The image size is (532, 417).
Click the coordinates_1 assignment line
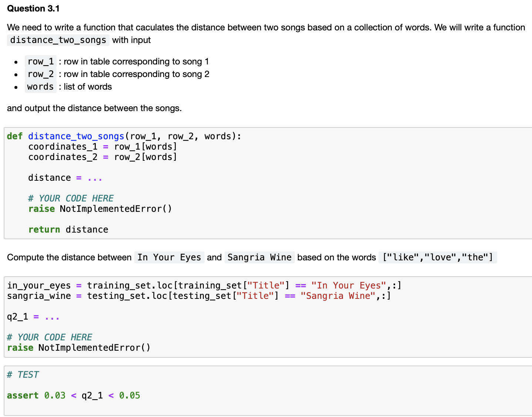pos(102,147)
